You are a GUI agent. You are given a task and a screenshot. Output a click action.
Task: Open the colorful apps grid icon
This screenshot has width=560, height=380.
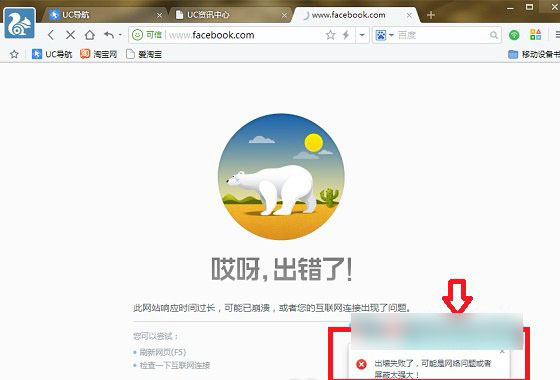coord(535,35)
